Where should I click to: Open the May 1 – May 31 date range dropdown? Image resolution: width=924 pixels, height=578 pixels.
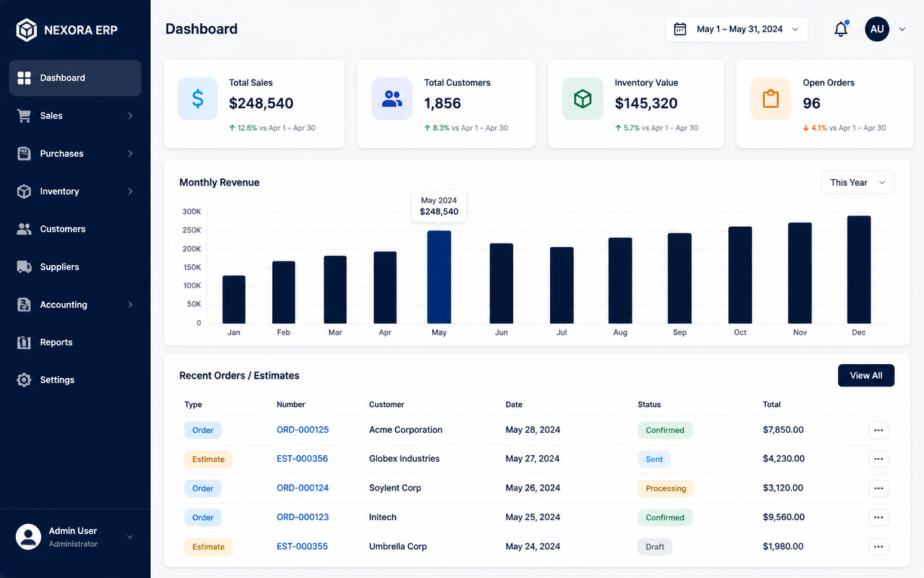(x=736, y=29)
